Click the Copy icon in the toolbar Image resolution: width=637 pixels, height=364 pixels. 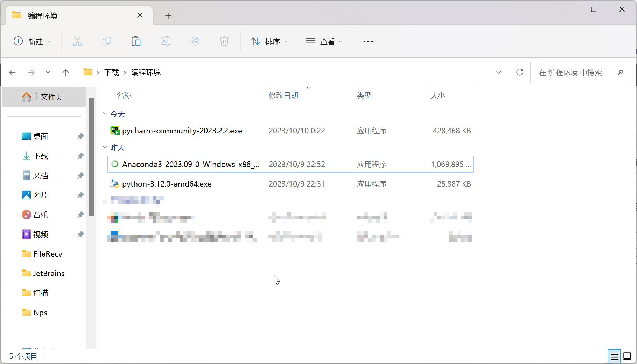click(x=107, y=41)
